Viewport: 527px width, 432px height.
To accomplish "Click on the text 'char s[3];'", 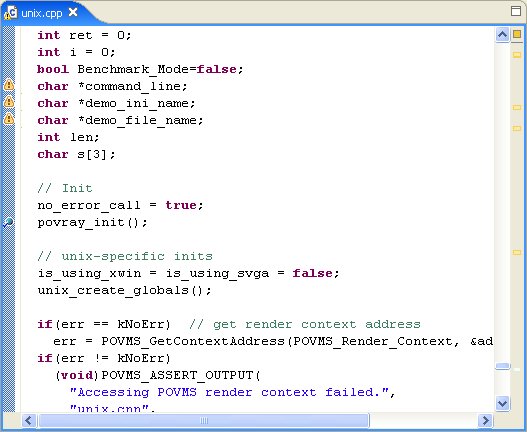I will (x=76, y=154).
